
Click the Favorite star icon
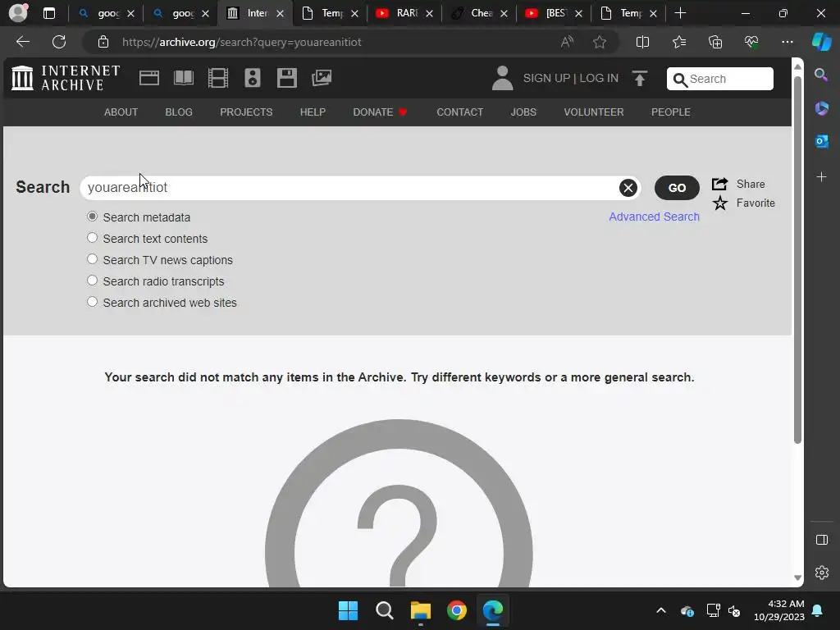pos(720,203)
